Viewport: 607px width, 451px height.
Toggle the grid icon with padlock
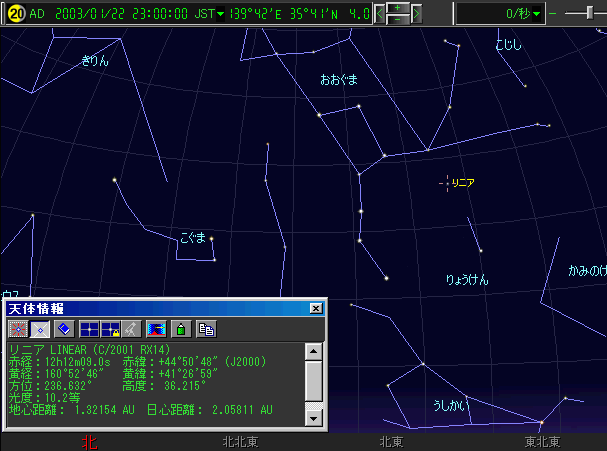[110, 328]
